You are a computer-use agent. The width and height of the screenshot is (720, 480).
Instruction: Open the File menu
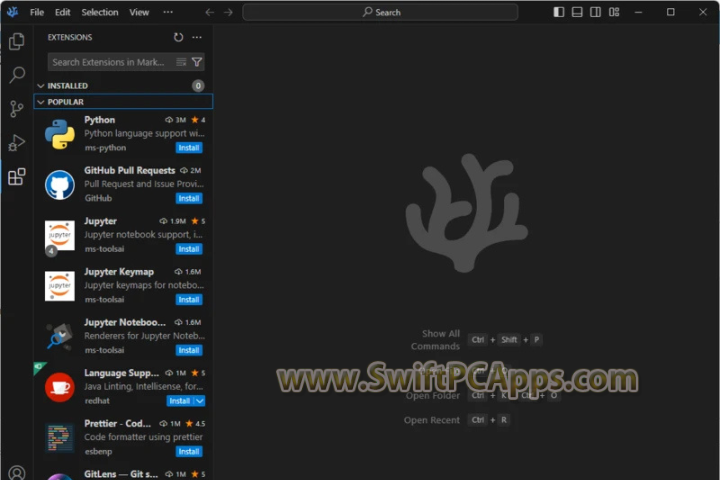point(37,12)
